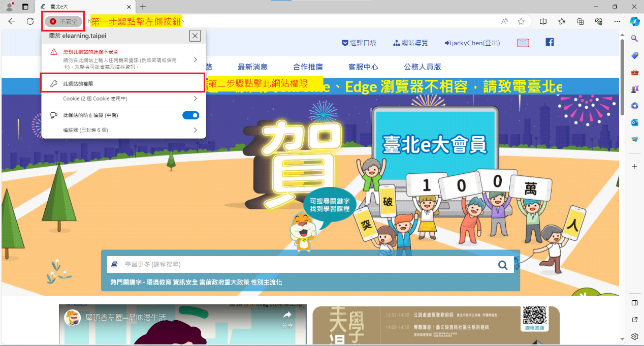The image size is (644, 346).
Task: Launch Copilot from toolbar
Action: tap(635, 21)
